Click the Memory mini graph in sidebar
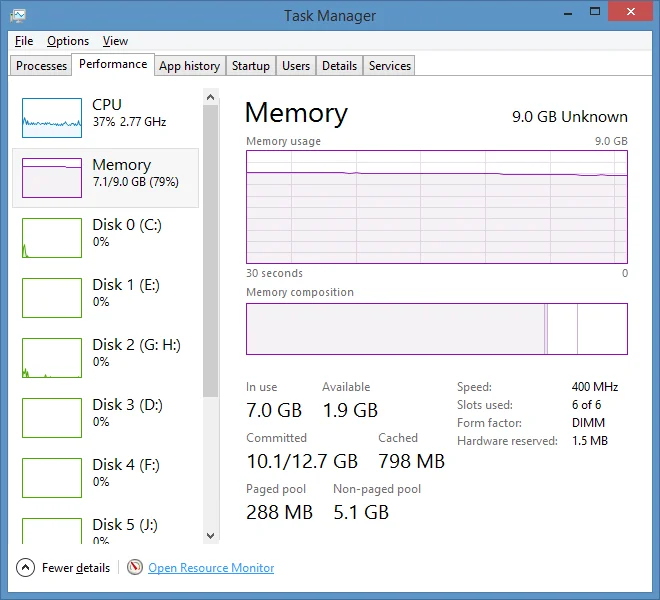This screenshot has width=660, height=600. (52, 178)
